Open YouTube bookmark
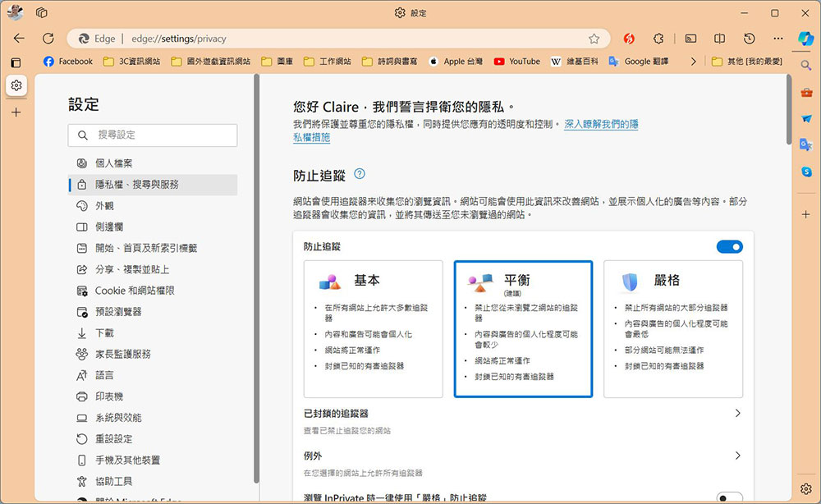This screenshot has width=821, height=504. 516,62
